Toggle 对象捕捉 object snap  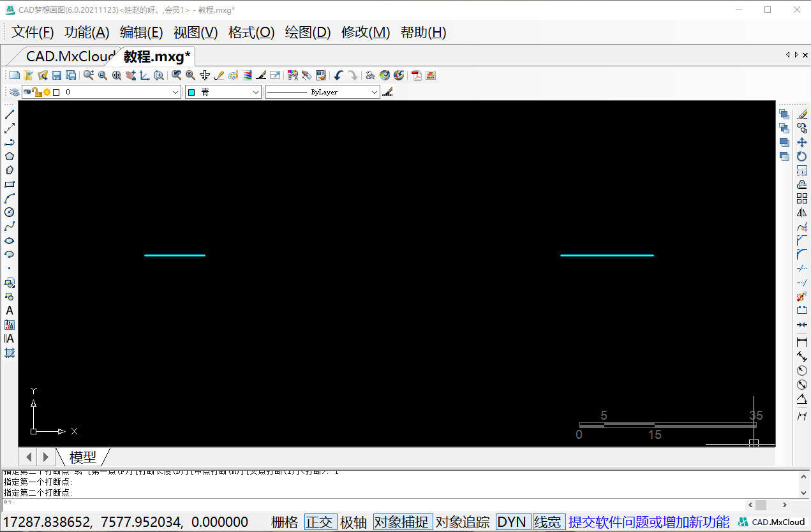[403, 522]
